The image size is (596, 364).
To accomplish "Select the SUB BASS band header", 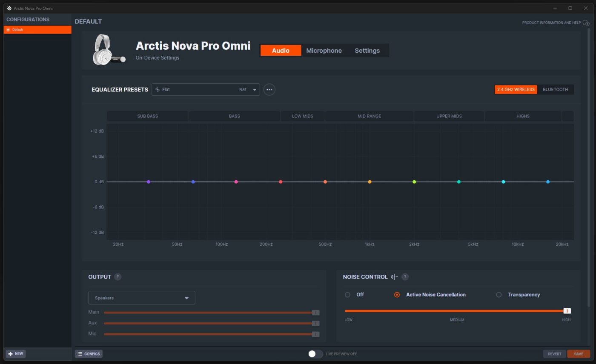I will 148,116.
